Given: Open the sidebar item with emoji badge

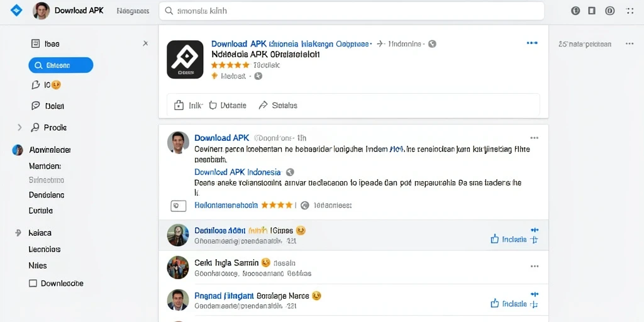Looking at the screenshot, I should point(46,85).
